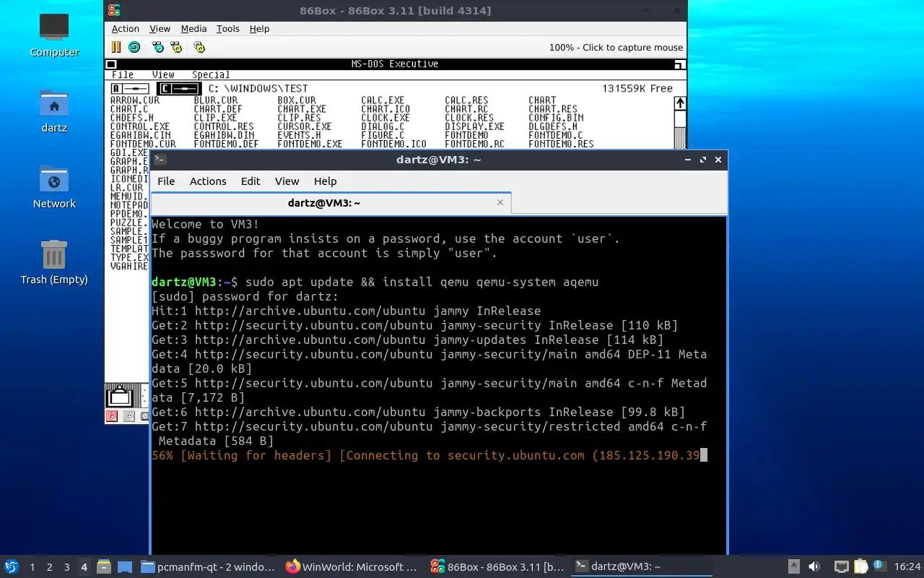Open 86Box Help menu
The height and width of the screenshot is (578, 924).
coord(259,29)
